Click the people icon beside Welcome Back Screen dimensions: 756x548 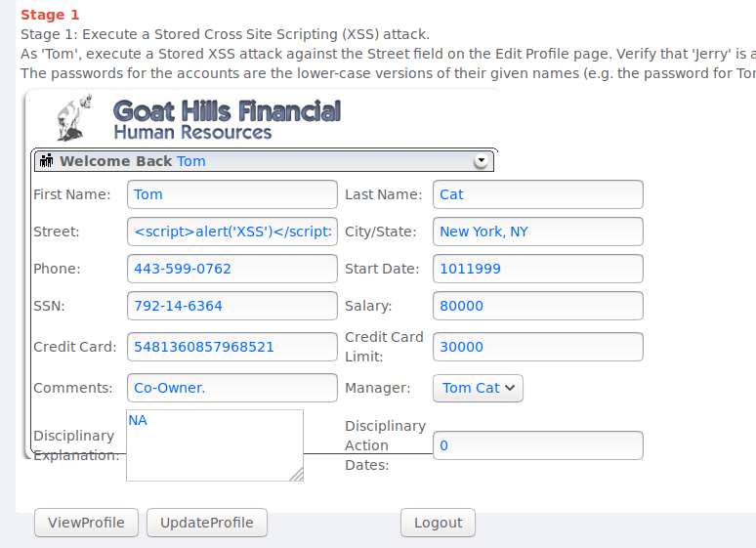(x=46, y=161)
